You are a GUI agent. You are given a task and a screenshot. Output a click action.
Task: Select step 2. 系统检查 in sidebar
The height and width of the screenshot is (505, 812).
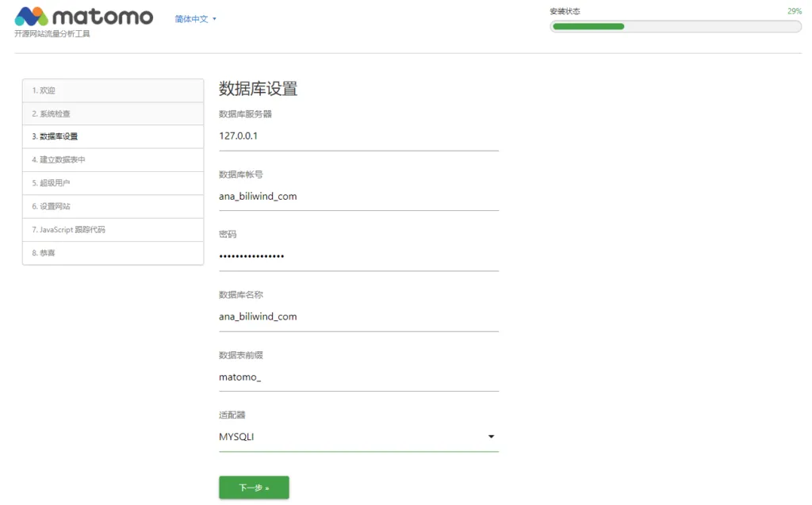pyautogui.click(x=113, y=114)
